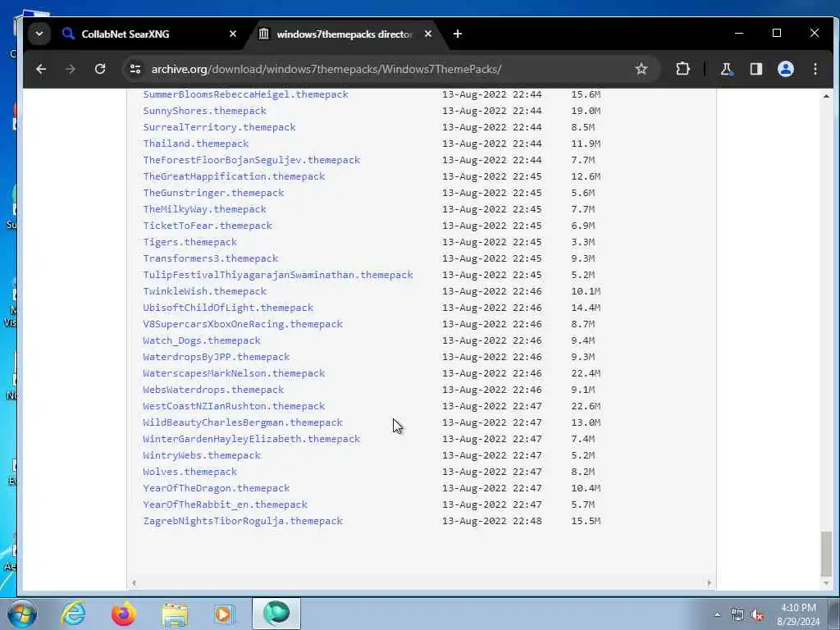Open the Windows Start menu
Viewport: 840px width, 630px height.
(22, 614)
